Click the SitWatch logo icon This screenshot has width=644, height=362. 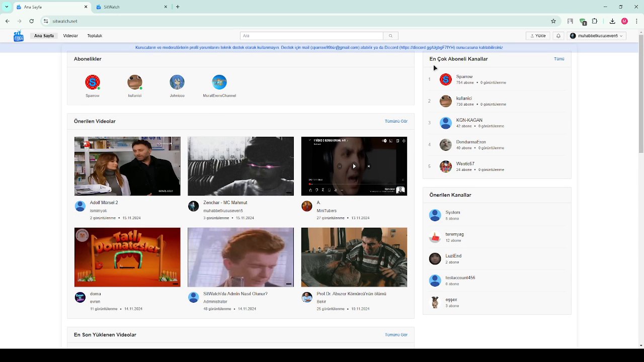19,36
